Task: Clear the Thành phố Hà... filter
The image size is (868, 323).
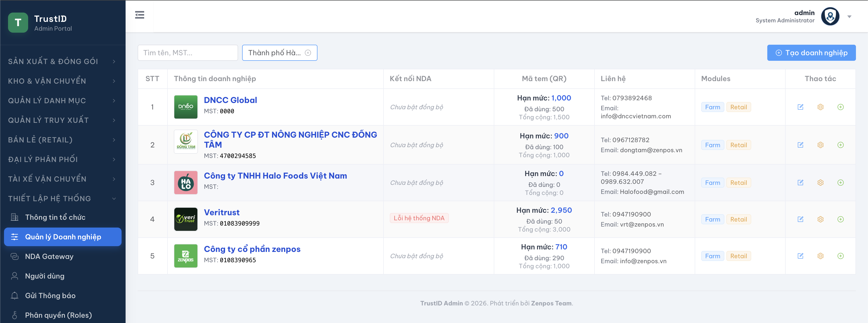Action: (x=308, y=53)
